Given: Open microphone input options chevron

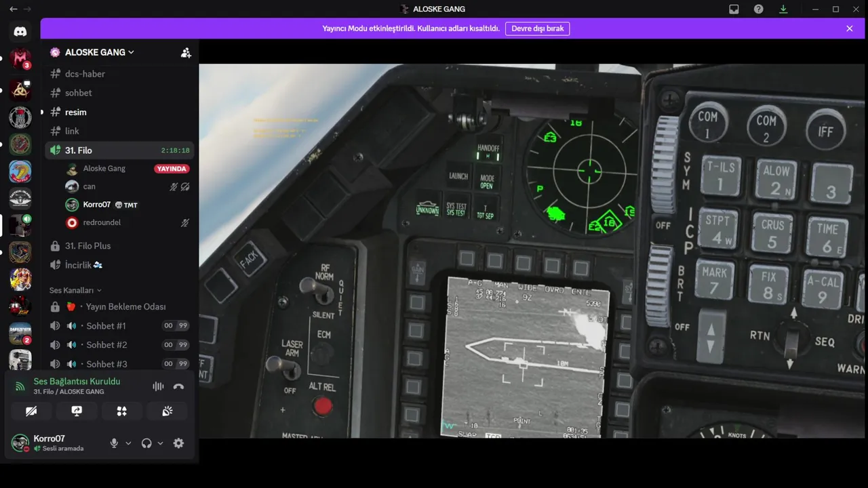Looking at the screenshot, I should tap(128, 443).
